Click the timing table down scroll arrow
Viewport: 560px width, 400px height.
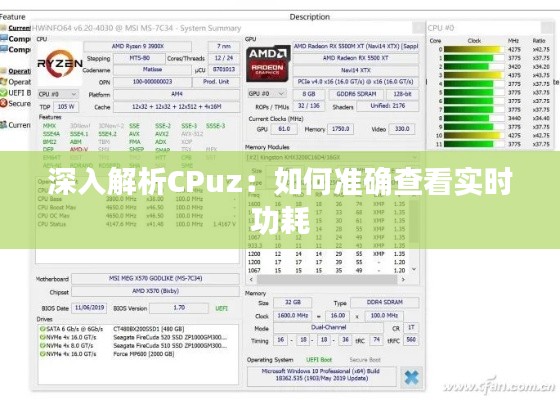tap(414, 269)
